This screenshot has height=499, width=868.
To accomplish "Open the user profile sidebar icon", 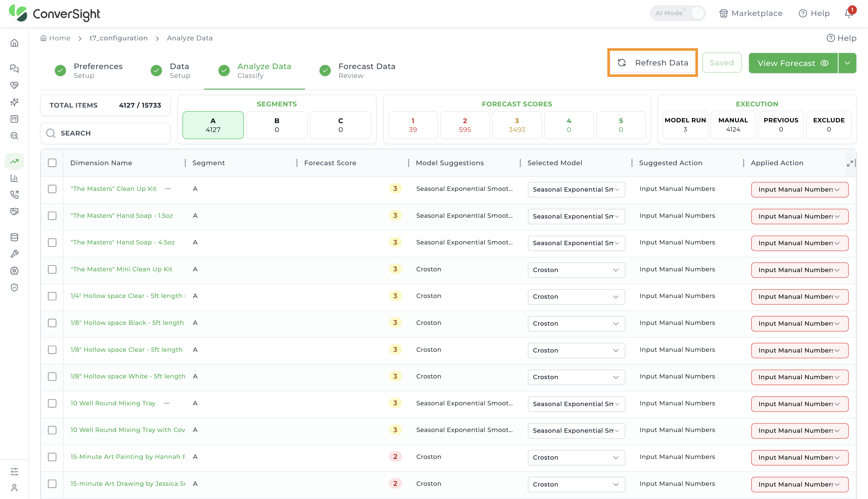I will (14, 488).
